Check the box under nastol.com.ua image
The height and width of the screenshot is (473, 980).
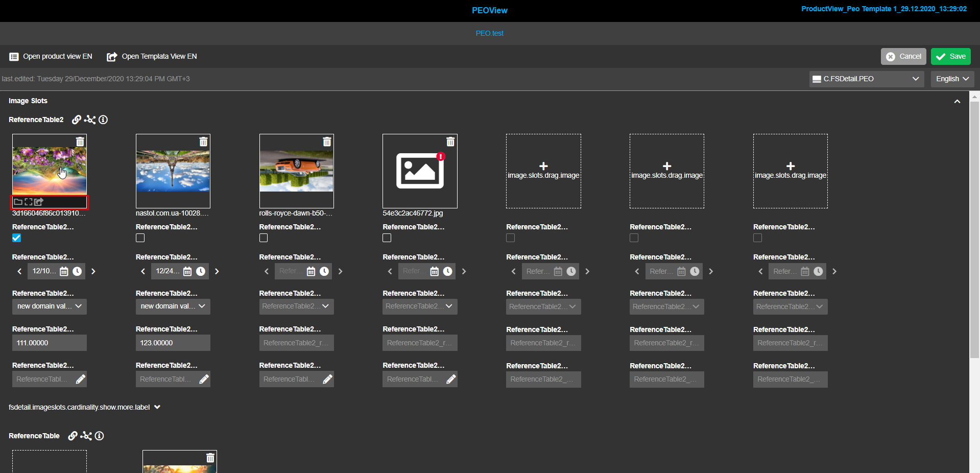(x=140, y=238)
